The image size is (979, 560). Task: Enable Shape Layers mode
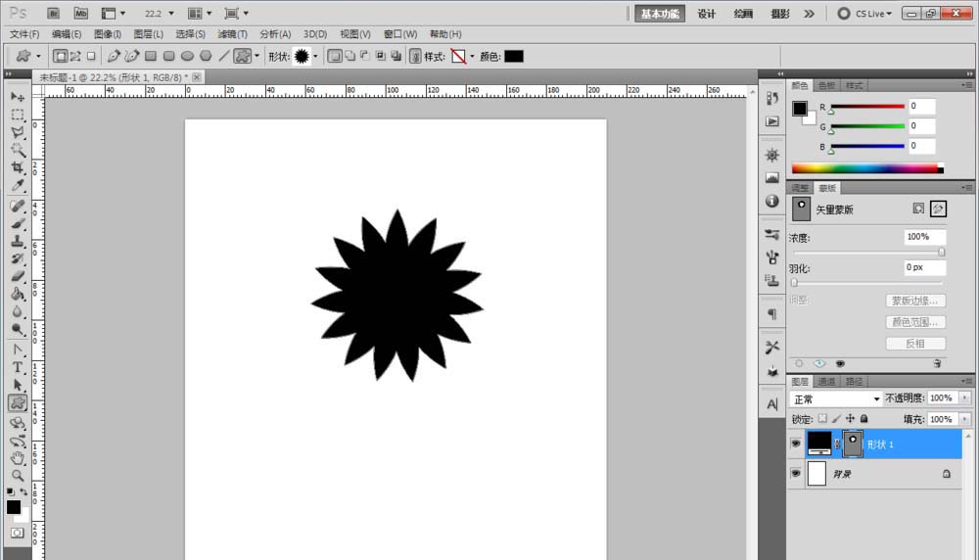pyautogui.click(x=60, y=56)
